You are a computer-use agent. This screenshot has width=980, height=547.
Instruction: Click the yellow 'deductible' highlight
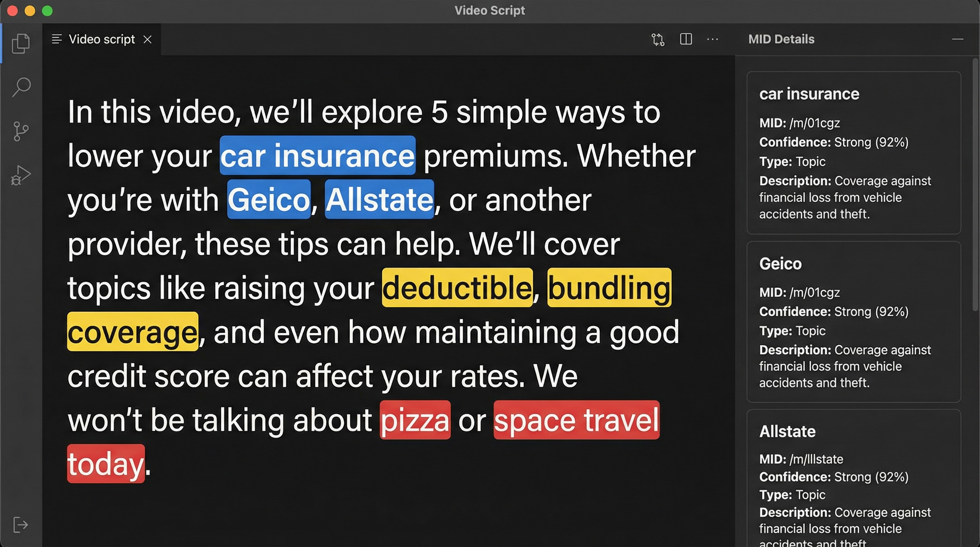(457, 288)
